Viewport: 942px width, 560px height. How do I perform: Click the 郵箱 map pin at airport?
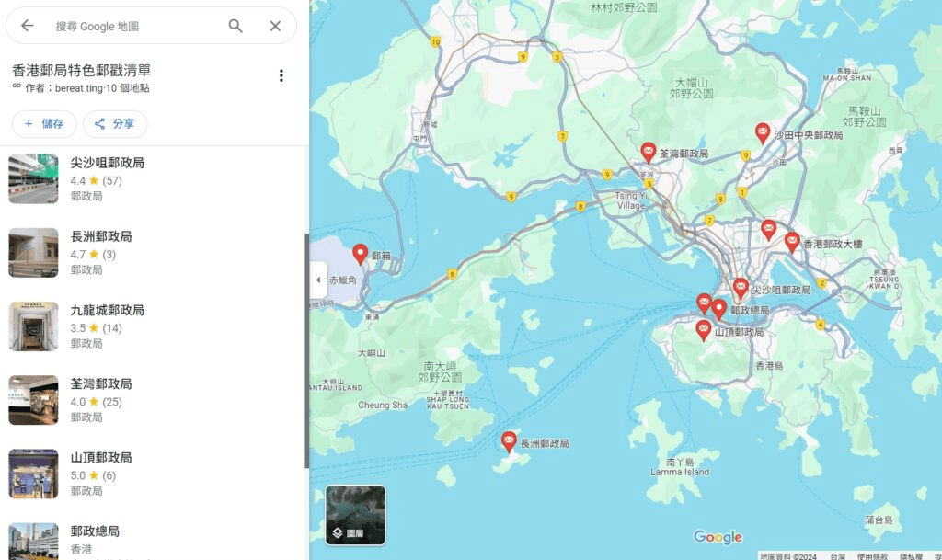coord(360,254)
